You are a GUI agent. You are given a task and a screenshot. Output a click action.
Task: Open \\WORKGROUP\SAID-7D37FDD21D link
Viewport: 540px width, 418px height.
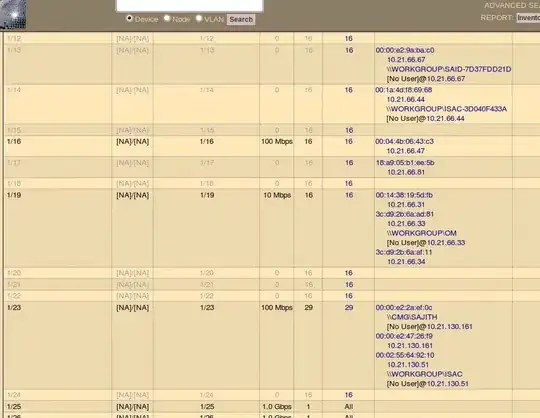[x=449, y=69]
